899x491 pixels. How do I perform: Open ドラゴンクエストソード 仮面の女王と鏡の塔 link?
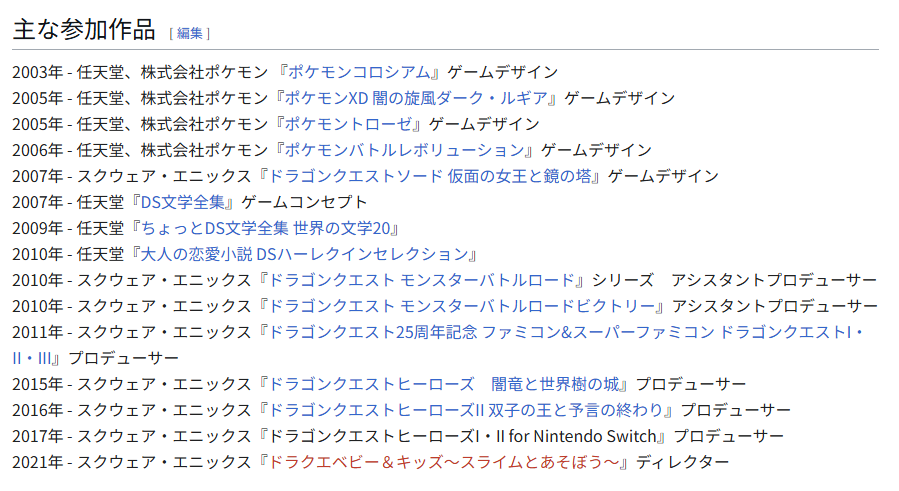click(x=430, y=176)
